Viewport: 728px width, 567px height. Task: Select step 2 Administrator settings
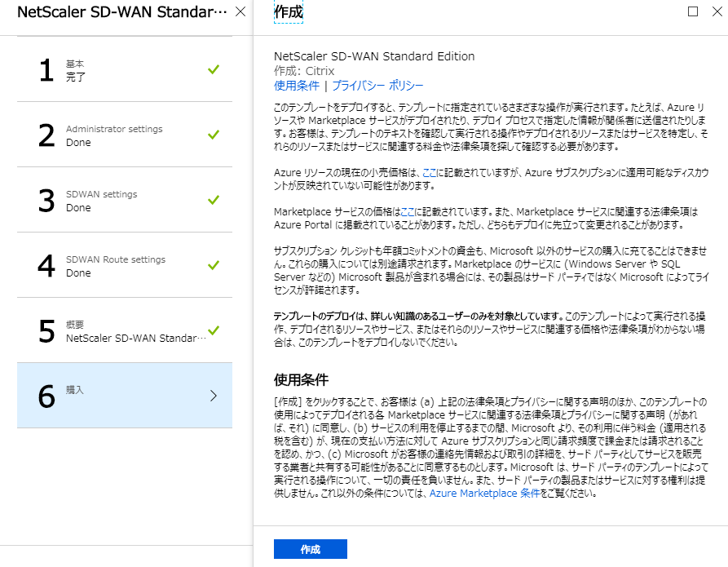click(x=125, y=135)
